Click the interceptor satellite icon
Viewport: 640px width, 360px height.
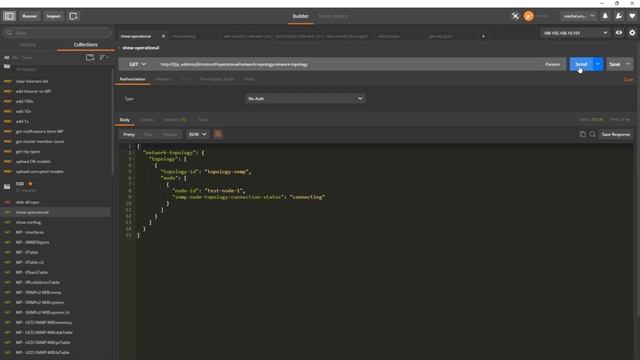click(x=516, y=16)
